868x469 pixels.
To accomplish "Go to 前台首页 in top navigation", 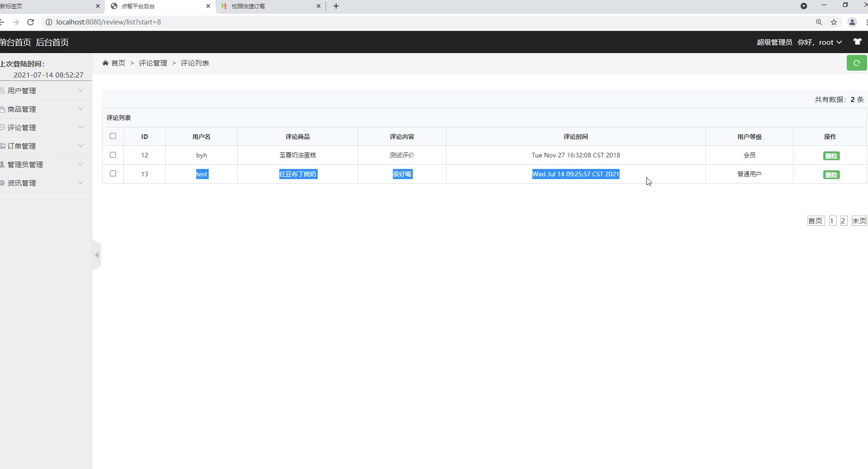I will click(x=15, y=42).
